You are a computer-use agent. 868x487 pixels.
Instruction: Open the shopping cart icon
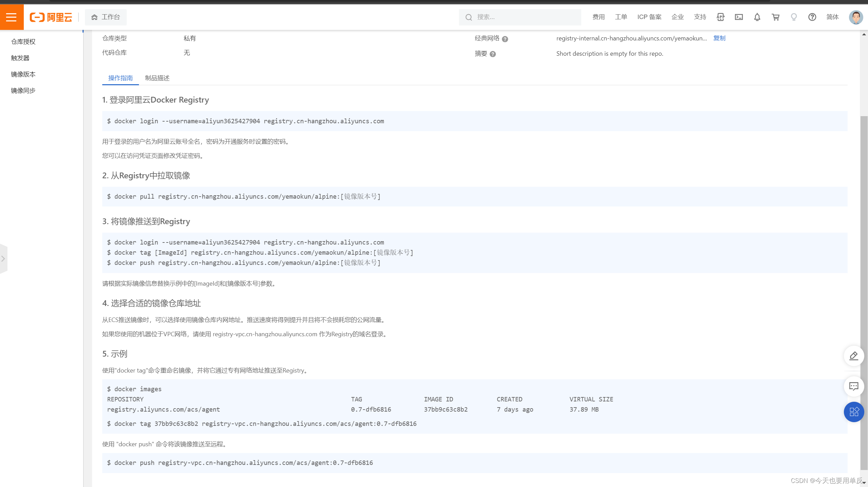775,17
